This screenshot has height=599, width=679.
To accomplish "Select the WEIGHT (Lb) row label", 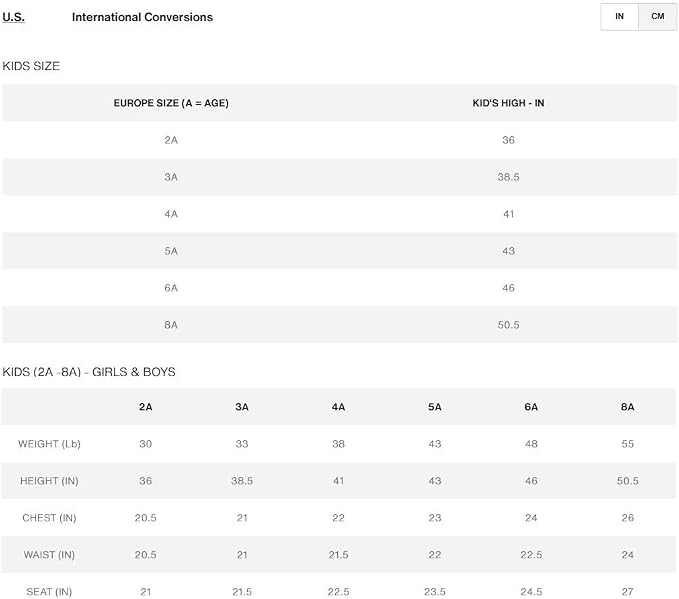I will tap(49, 444).
